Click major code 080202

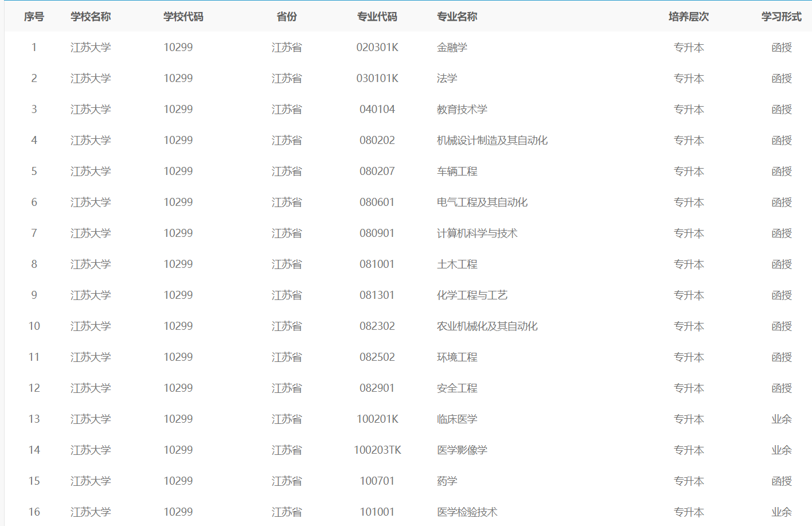[x=377, y=141]
